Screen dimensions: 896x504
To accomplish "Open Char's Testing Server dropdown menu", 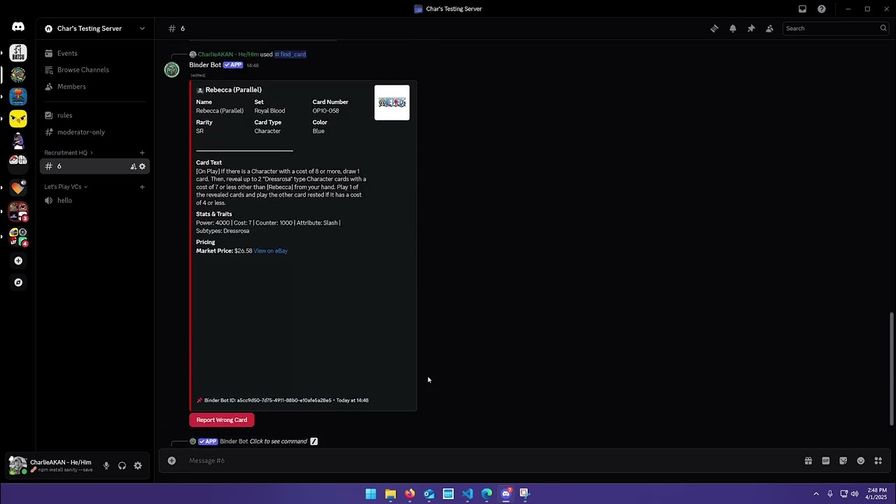I will pyautogui.click(x=141, y=29).
